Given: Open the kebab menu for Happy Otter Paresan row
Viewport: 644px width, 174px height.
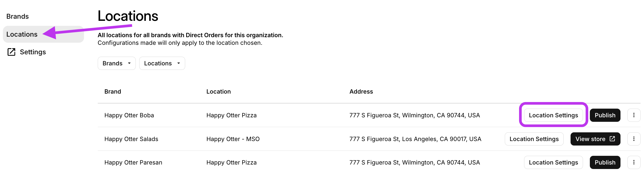Looking at the screenshot, I should tap(634, 162).
